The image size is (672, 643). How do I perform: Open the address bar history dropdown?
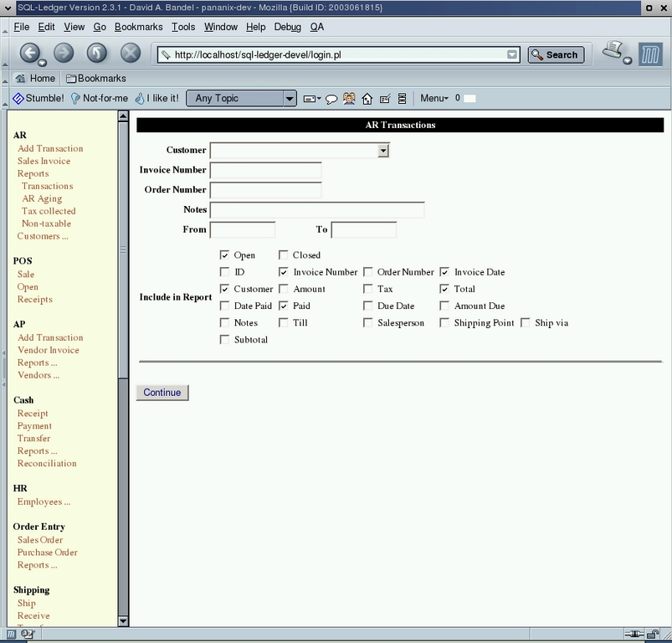coord(512,53)
